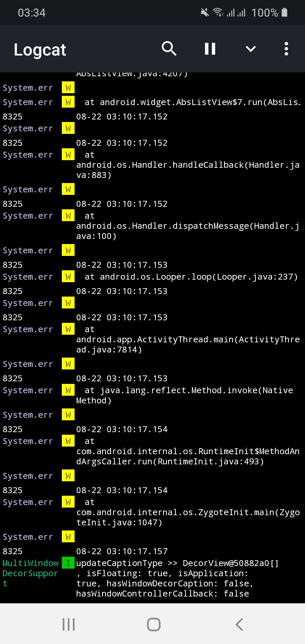Select the Logcat title
Image resolution: width=305 pixels, height=644 pixels.
pyautogui.click(x=39, y=49)
